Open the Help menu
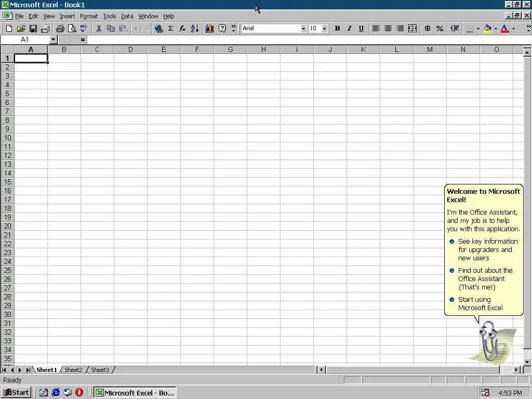This screenshot has height=399, width=532. 169,16
